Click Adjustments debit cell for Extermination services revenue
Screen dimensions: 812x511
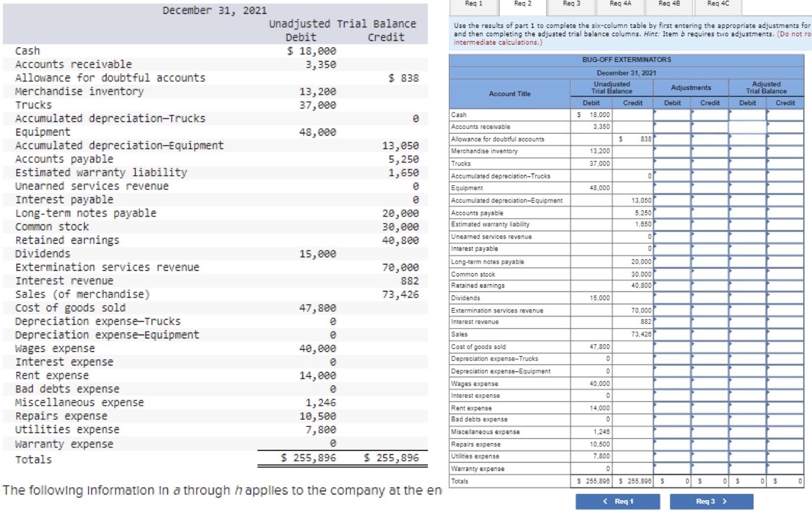point(672,310)
